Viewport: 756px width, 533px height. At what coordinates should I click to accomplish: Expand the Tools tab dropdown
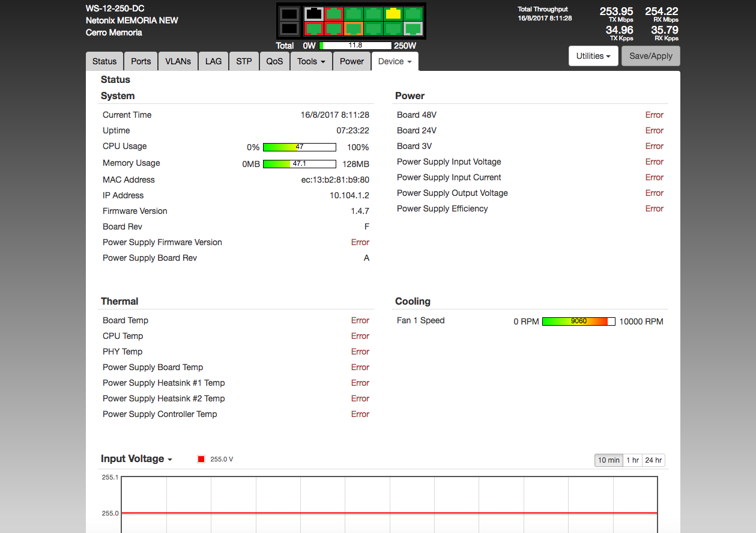311,61
